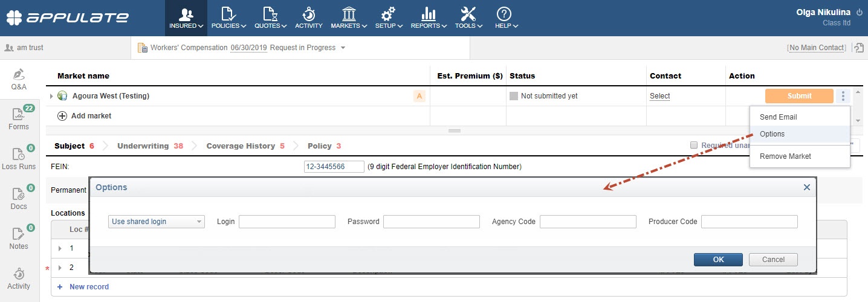Open the three-dot market actions menu
The width and height of the screenshot is (868, 302).
[843, 96]
